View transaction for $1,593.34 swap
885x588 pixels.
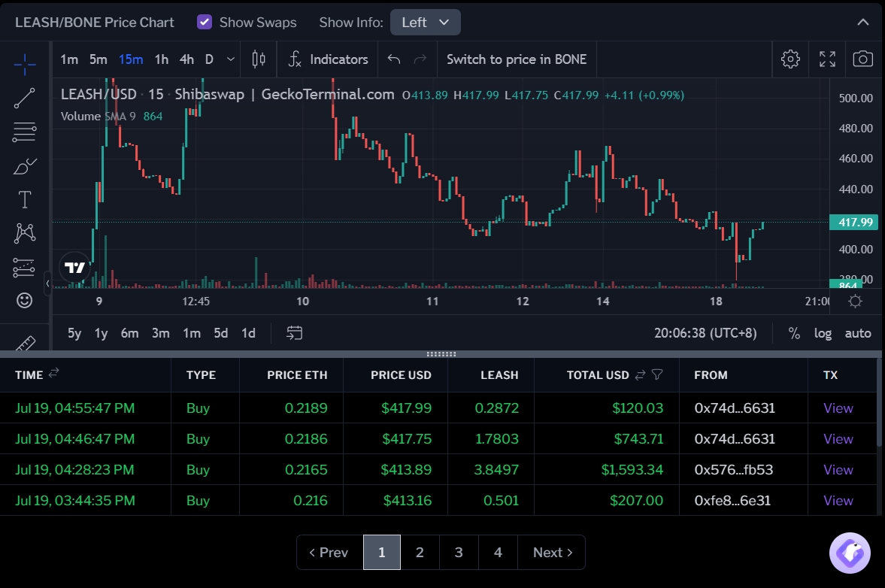click(838, 469)
